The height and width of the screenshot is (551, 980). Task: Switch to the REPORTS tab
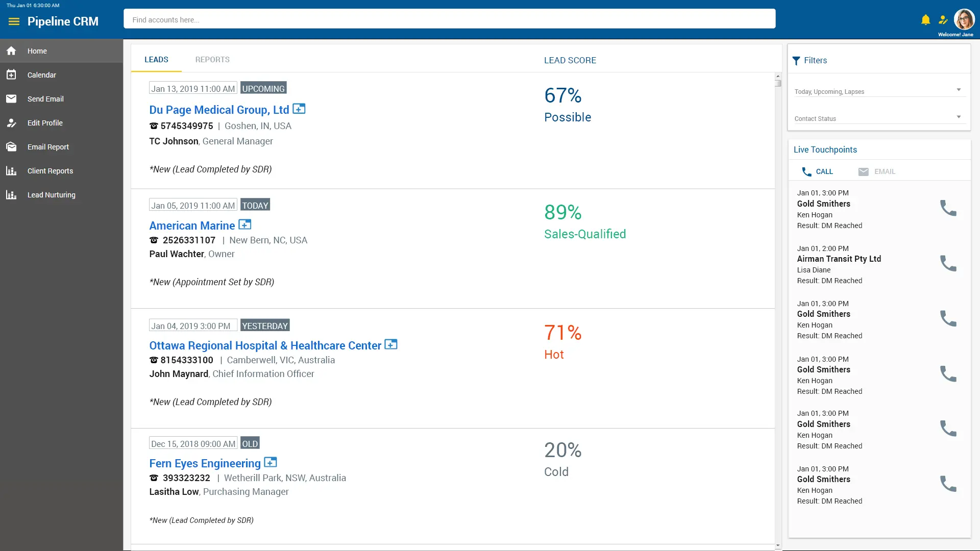(x=212, y=59)
